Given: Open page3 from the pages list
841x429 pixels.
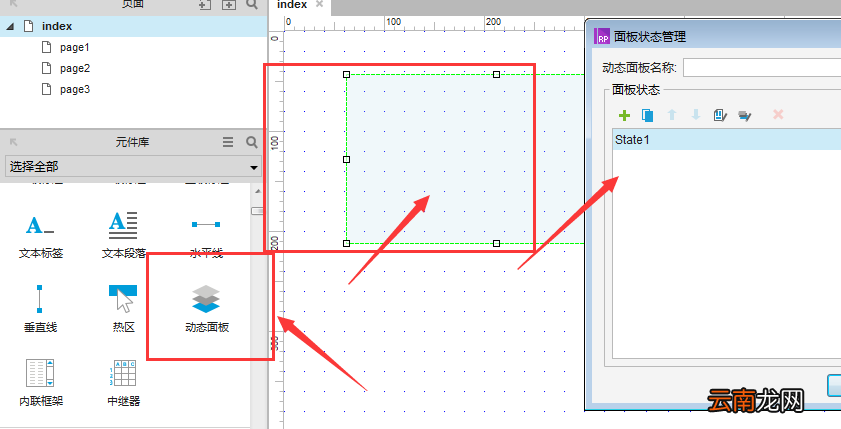Looking at the screenshot, I should (x=75, y=89).
